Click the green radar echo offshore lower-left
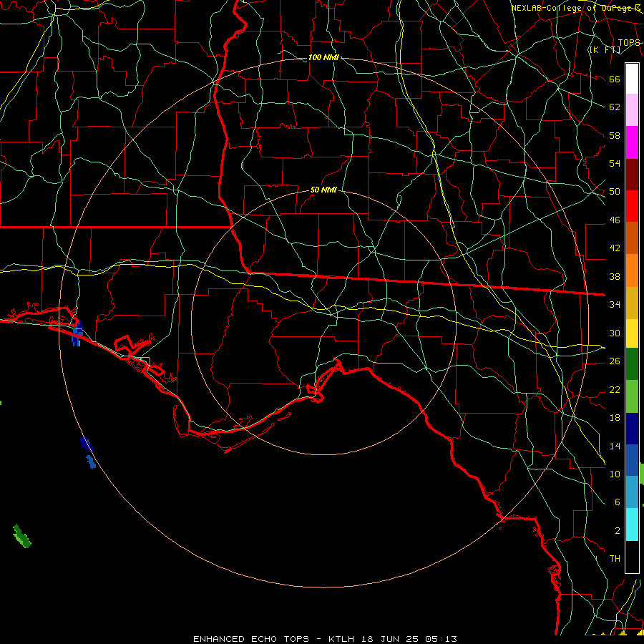Viewport: 644px width, 644px height. coord(21,537)
